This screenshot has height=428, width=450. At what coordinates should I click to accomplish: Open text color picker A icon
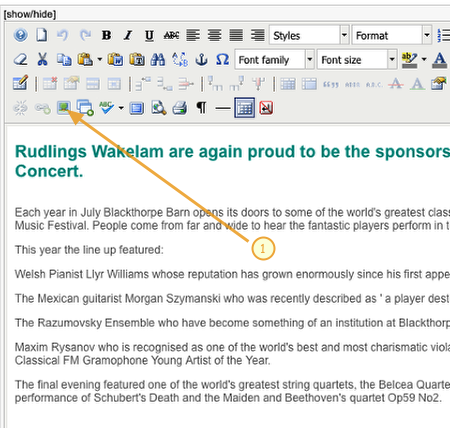pyautogui.click(x=440, y=60)
